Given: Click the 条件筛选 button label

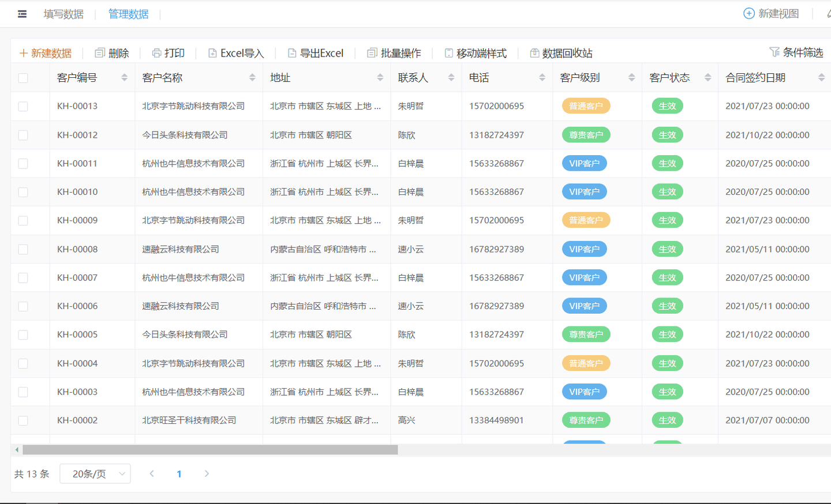Looking at the screenshot, I should (803, 52).
